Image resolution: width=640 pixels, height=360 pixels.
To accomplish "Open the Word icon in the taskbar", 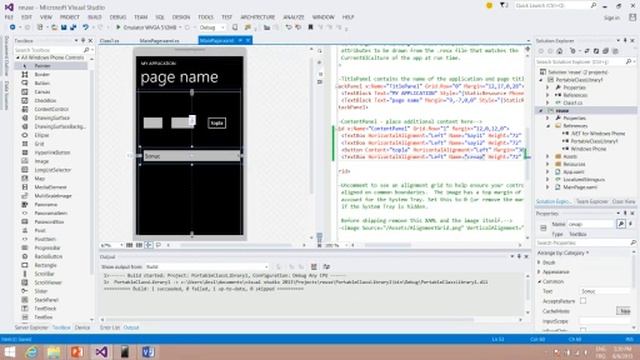I will click(x=148, y=351).
